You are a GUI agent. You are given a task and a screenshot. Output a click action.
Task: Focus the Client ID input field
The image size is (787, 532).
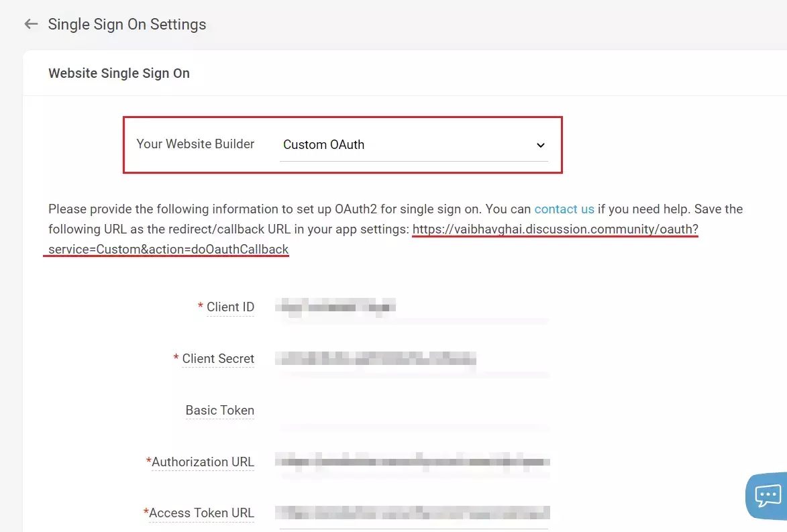click(x=413, y=307)
